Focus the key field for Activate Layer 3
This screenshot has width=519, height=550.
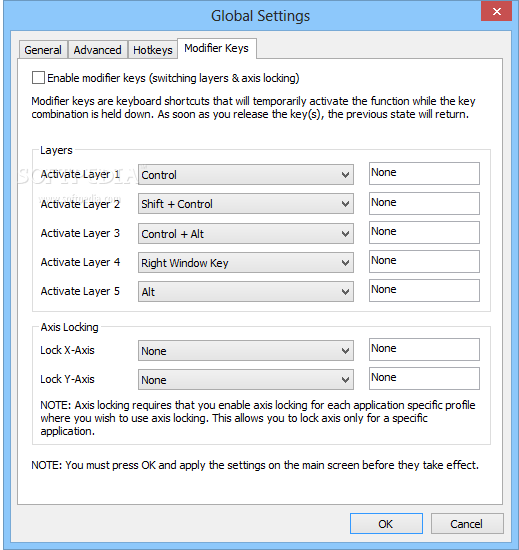pyautogui.click(x=424, y=232)
